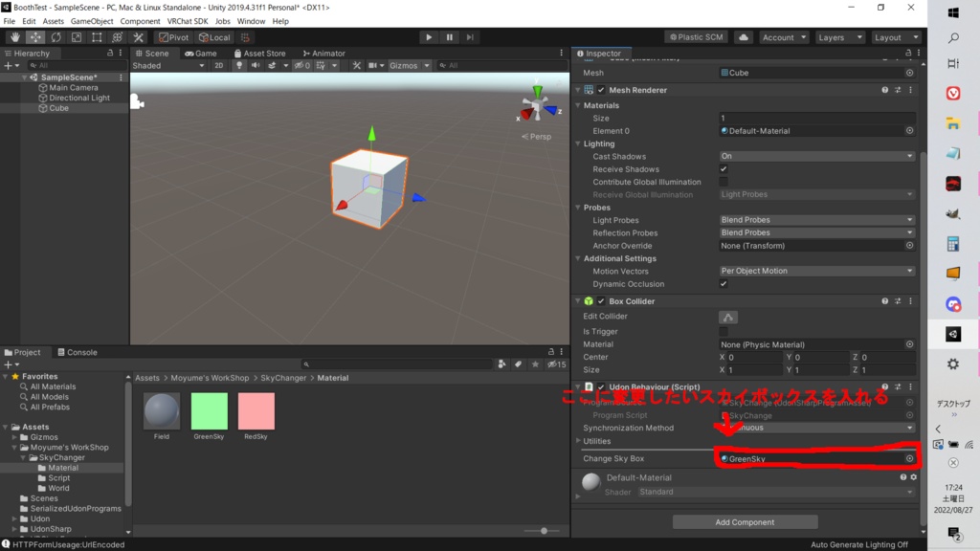Toggle scene lighting bulb icon
This screenshot has height=551, width=980.
coord(238,66)
